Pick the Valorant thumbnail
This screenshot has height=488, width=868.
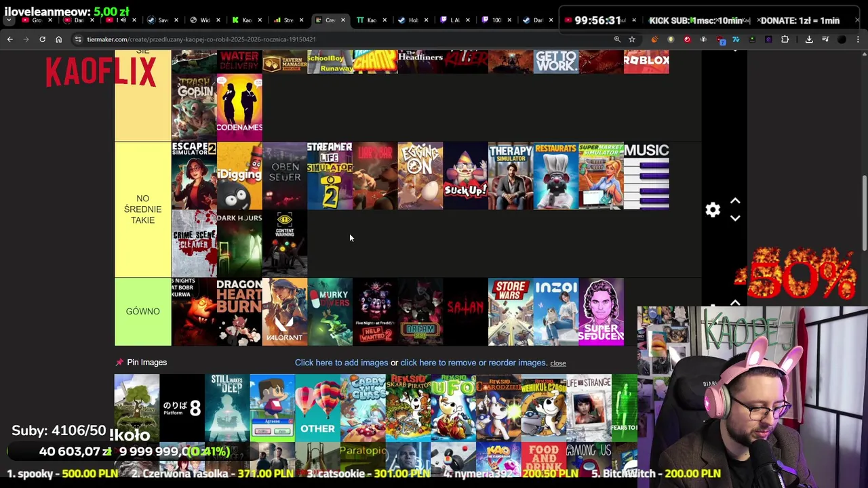[285, 312]
